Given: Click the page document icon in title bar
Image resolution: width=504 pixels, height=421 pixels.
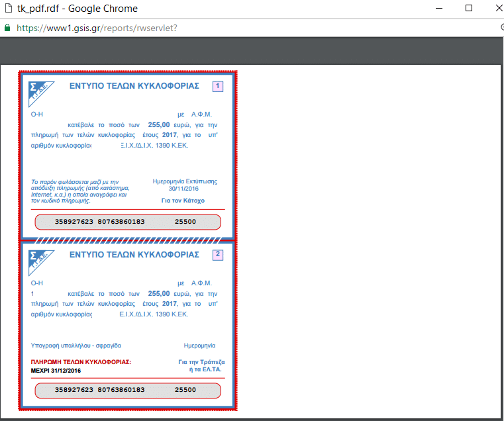Looking at the screenshot, I should coord(7,9).
